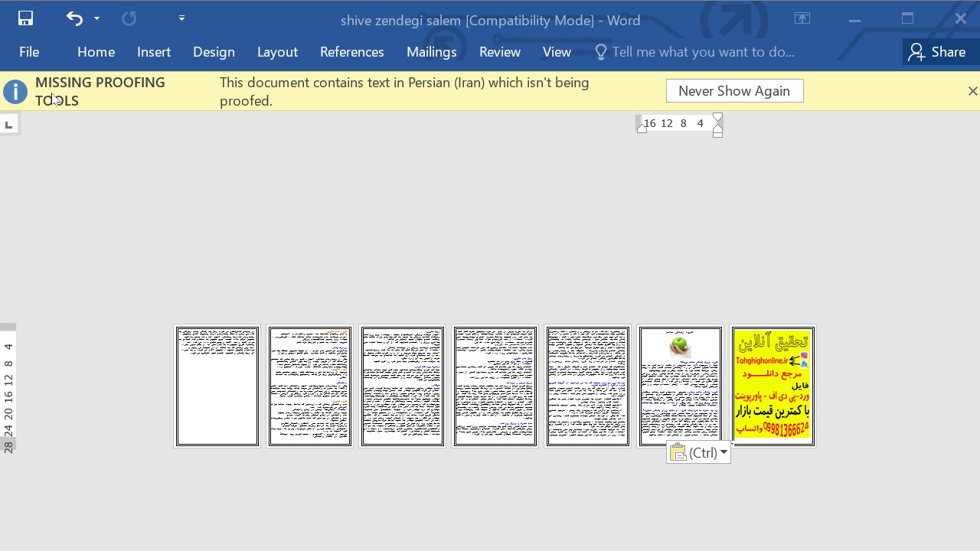Open the Design tab
Screen dimensions: 980x551
(214, 52)
